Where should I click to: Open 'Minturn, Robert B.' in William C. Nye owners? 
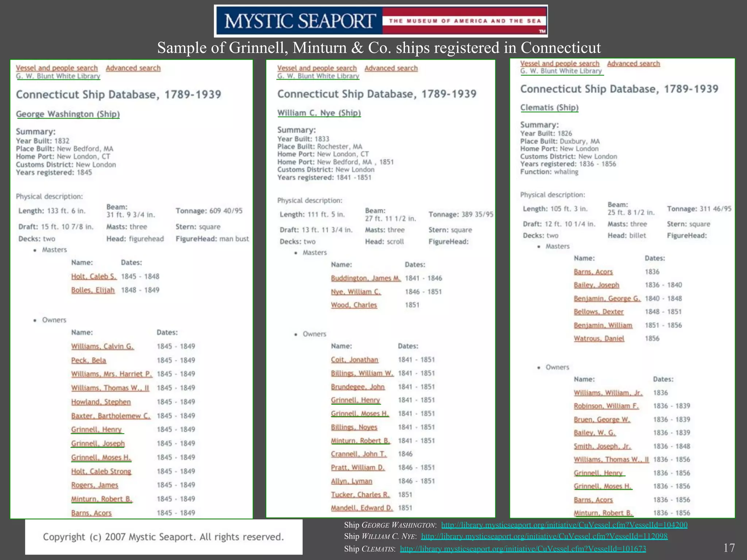pos(360,441)
